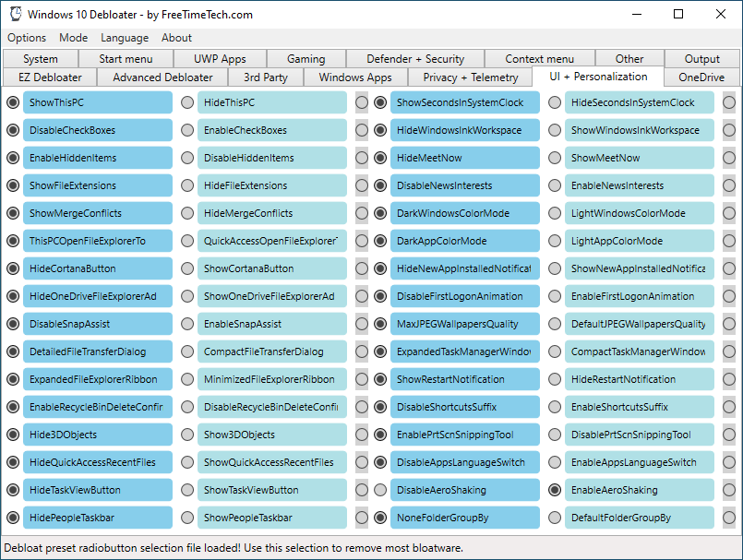Viewport: 743px width, 560px height.
Task: Pick the ShowCortanaButton radio button
Action: [187, 268]
